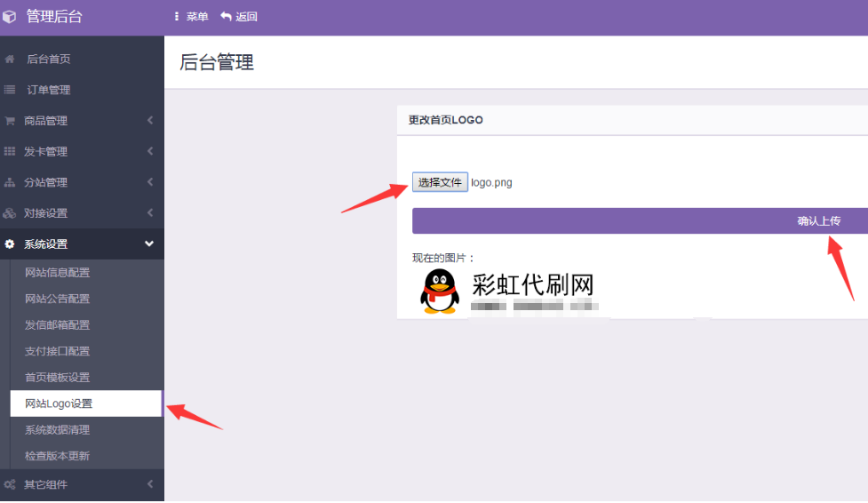Viewport: 868px width, 503px height.
Task: Expand the 发卡管理 chevron arrow
Action: [150, 152]
